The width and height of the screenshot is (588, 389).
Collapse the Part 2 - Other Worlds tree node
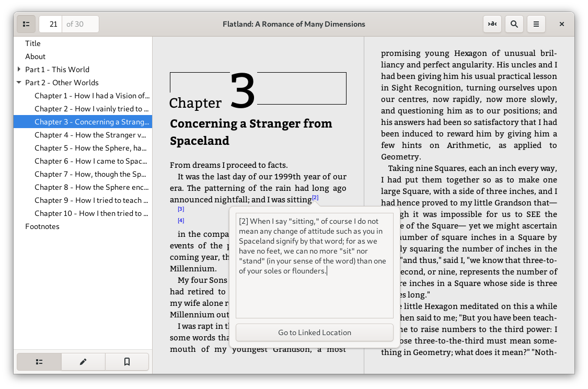coord(19,83)
